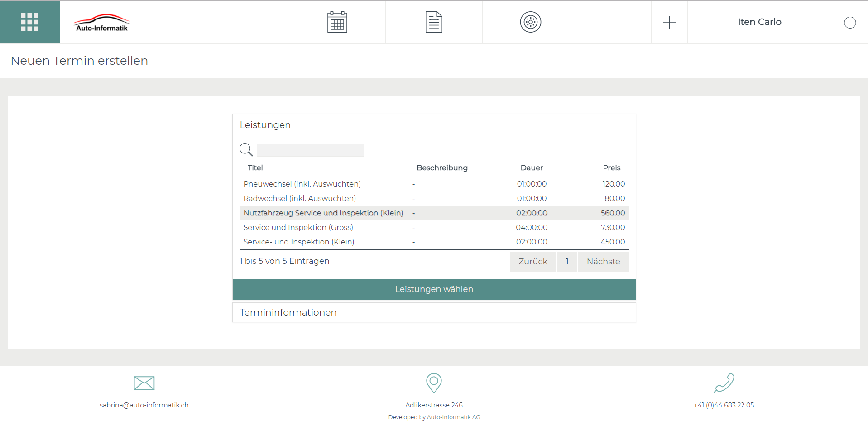
Task: Select Service und Inspektion (Gross) row
Action: 434,227
